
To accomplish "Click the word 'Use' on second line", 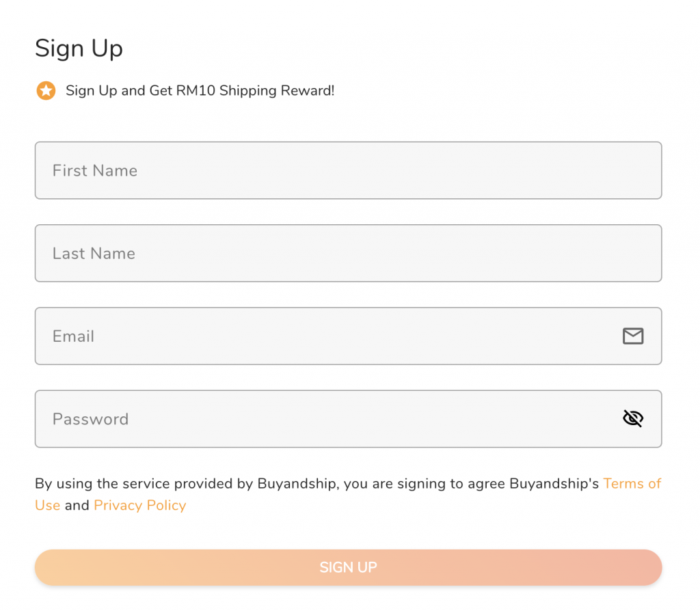I will coord(47,505).
